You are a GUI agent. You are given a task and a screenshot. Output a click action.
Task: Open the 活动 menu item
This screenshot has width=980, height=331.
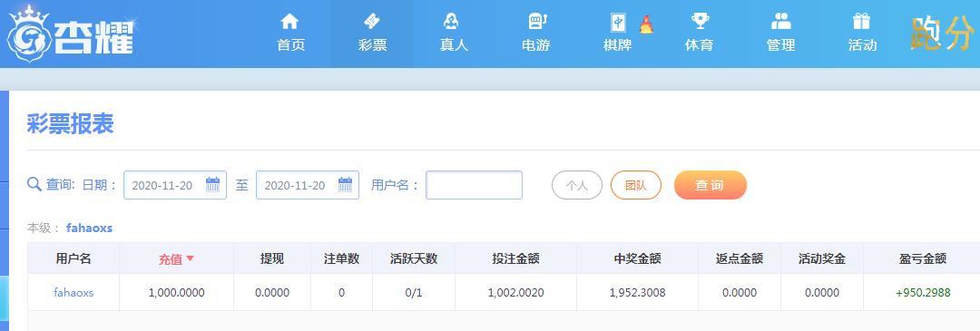[x=863, y=45]
